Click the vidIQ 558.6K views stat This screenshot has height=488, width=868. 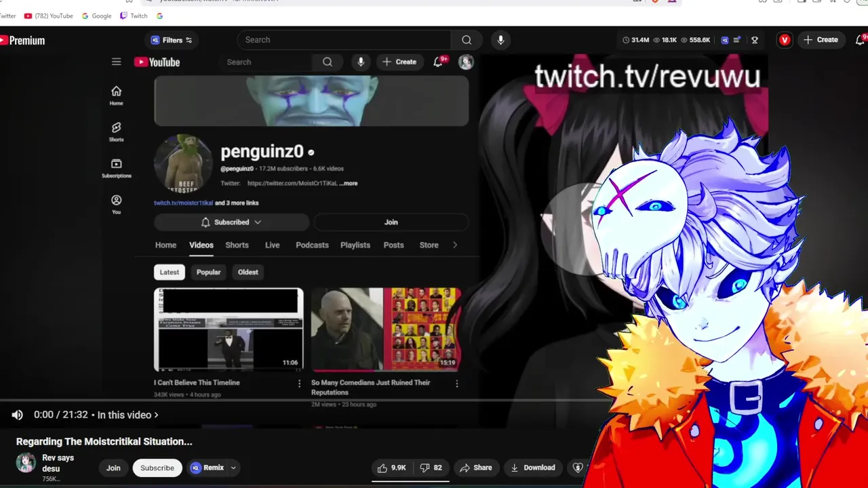pos(695,40)
